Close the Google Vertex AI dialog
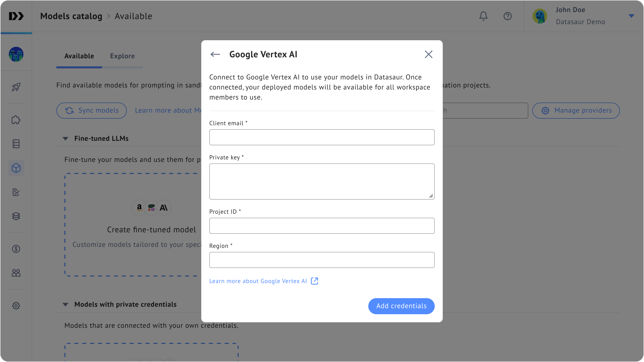 [x=428, y=54]
